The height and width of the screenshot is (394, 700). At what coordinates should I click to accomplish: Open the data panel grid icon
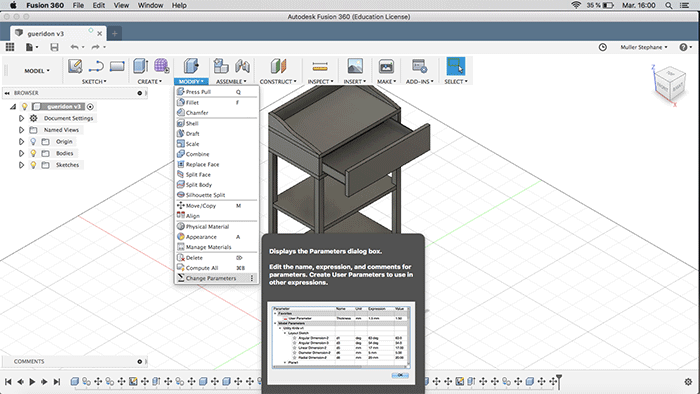coord(10,47)
